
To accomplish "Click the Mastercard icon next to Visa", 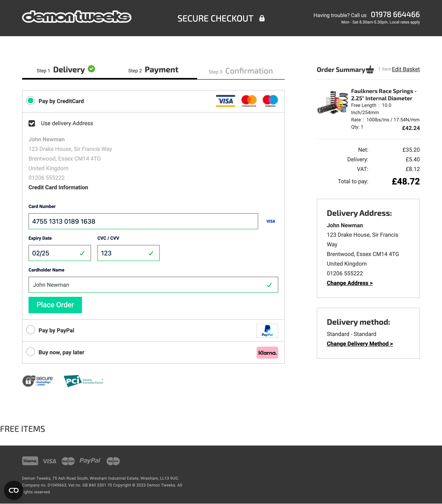I will coord(249,101).
